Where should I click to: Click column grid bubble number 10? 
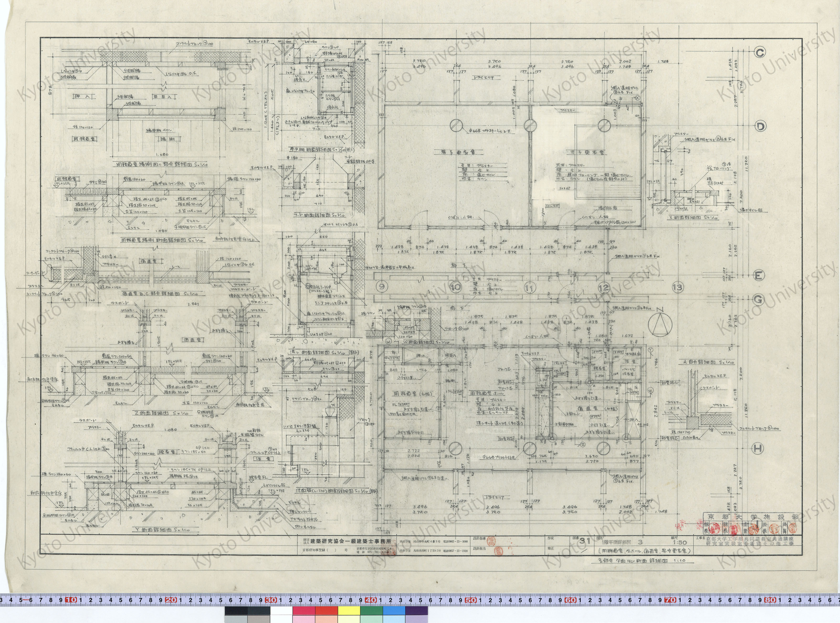456,288
